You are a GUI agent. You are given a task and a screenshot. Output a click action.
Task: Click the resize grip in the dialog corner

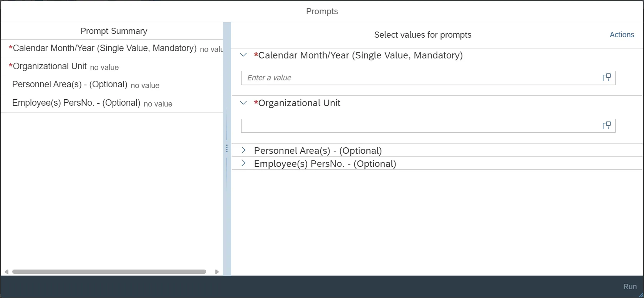tap(641, 295)
